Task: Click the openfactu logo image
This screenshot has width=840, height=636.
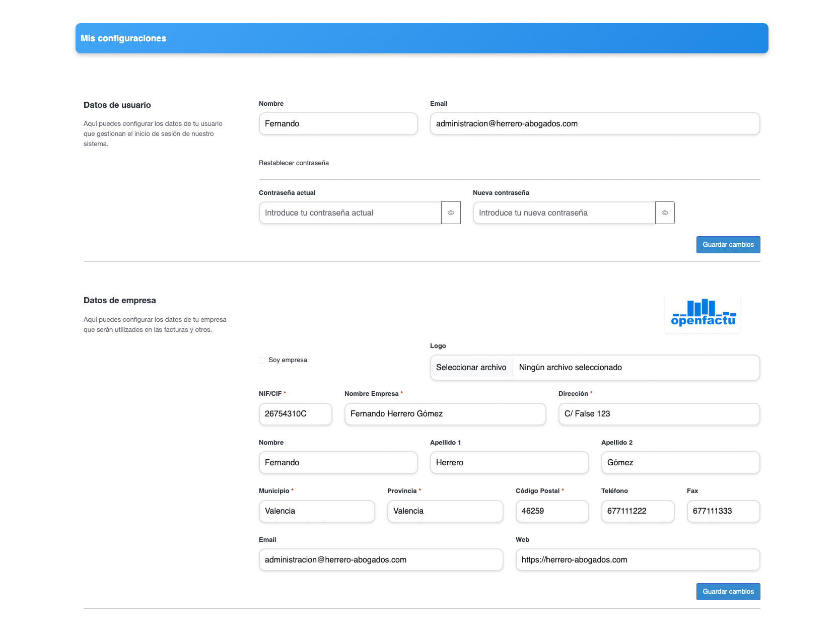Action: point(703,314)
